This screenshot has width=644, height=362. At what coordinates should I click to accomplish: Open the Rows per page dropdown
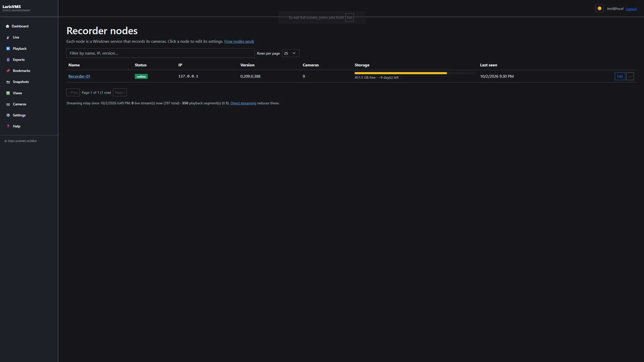[290, 53]
